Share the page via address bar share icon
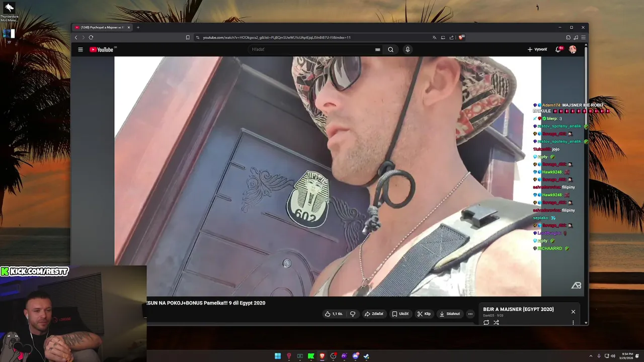Image resolution: width=644 pixels, height=362 pixels. point(451,37)
